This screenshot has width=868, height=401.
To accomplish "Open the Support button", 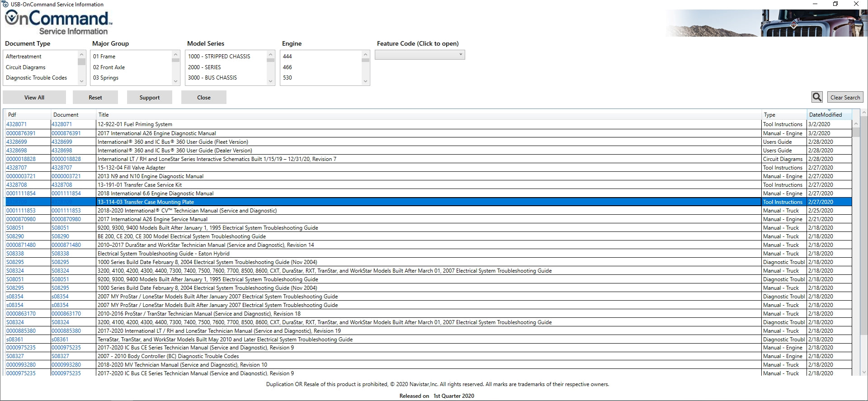I will click(150, 97).
